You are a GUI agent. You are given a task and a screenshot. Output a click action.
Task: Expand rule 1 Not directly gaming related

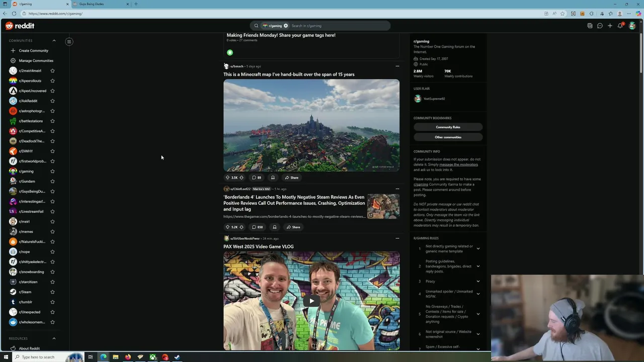pos(478,248)
